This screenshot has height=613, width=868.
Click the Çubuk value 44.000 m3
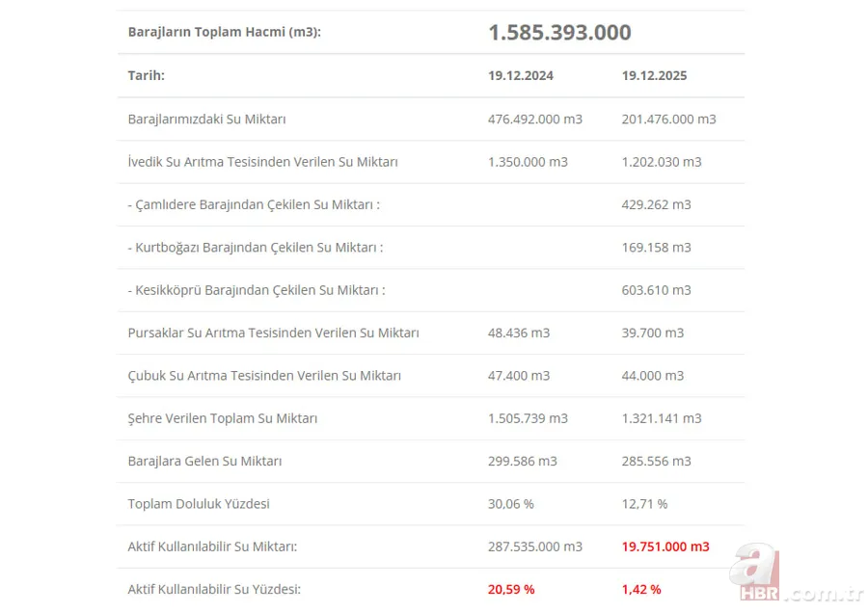click(x=653, y=376)
